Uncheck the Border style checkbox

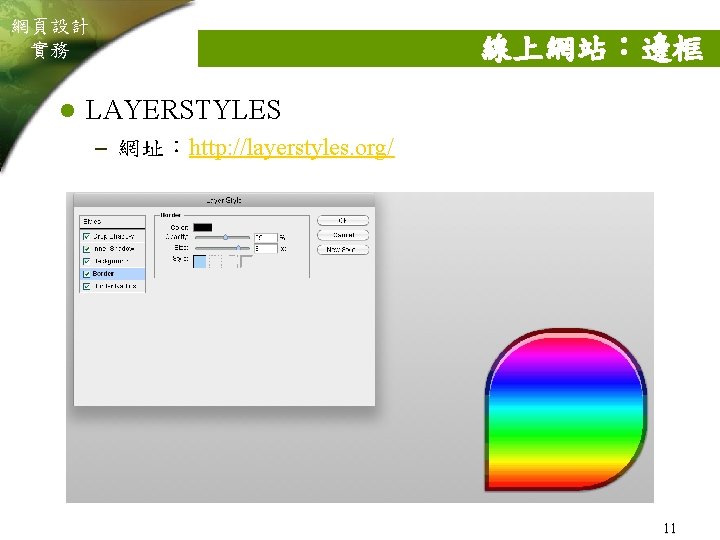tap(86, 274)
